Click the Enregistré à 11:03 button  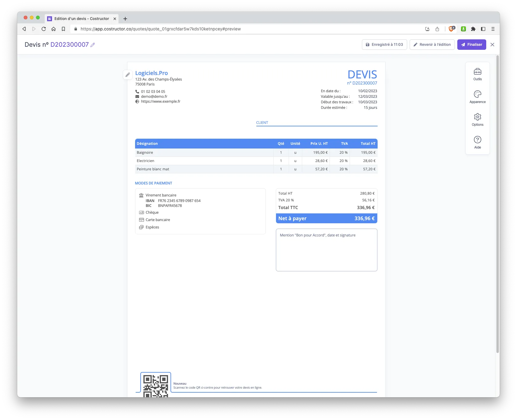tap(384, 45)
